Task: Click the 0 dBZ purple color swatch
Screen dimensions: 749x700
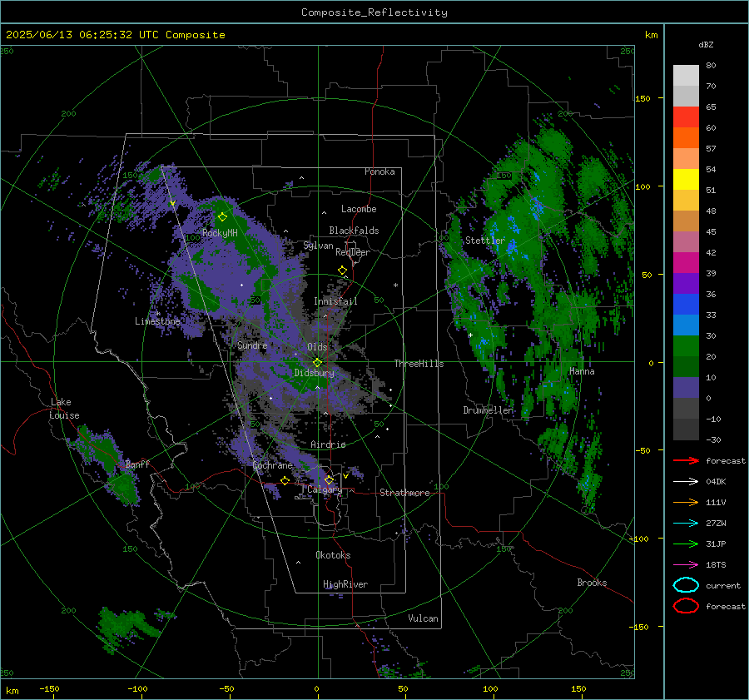Action: pyautogui.click(x=686, y=387)
